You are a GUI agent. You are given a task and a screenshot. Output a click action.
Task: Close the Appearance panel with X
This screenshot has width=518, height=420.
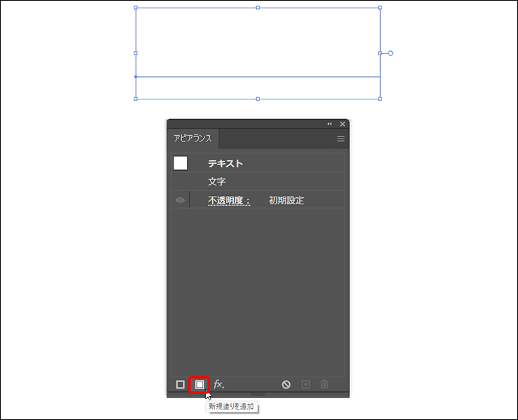tap(342, 124)
